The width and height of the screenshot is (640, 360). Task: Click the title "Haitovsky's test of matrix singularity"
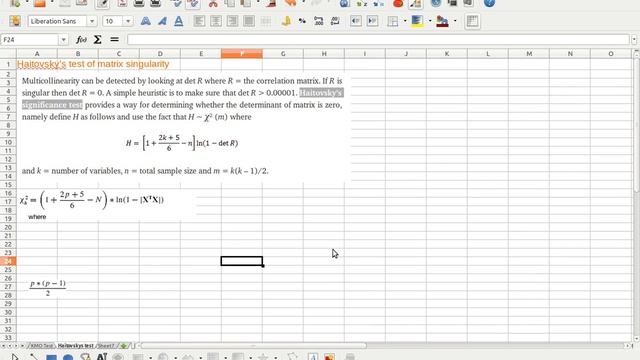93,64
